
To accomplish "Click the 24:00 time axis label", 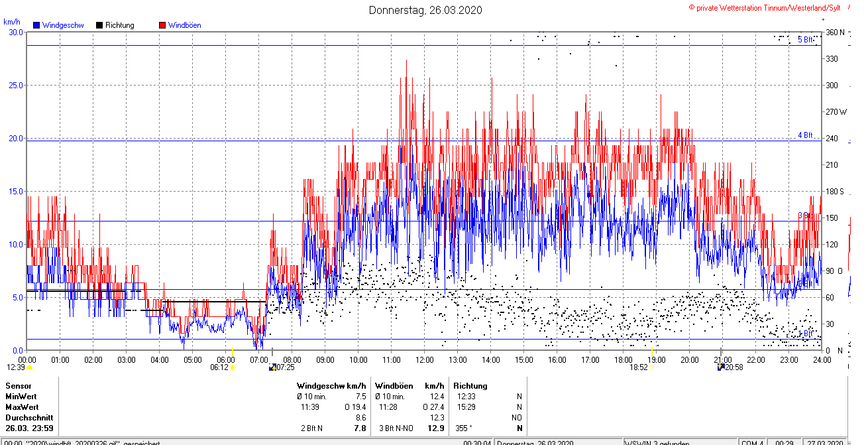I will 822,359.
